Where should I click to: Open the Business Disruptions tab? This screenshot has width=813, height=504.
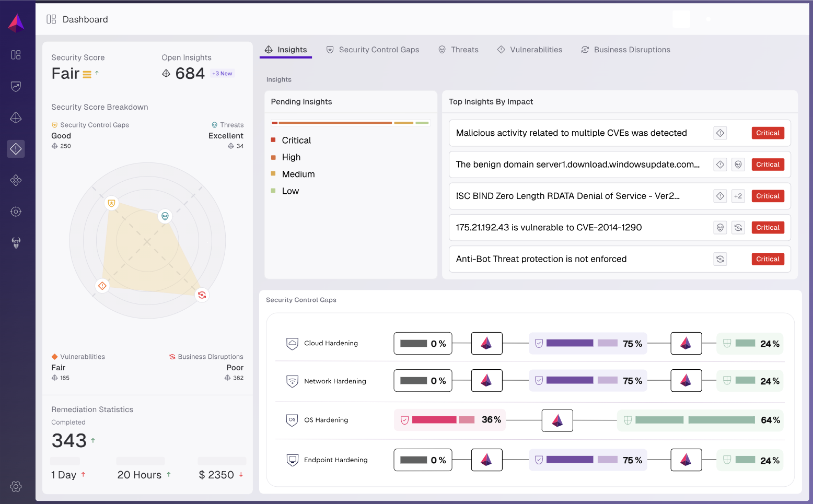[x=625, y=50]
